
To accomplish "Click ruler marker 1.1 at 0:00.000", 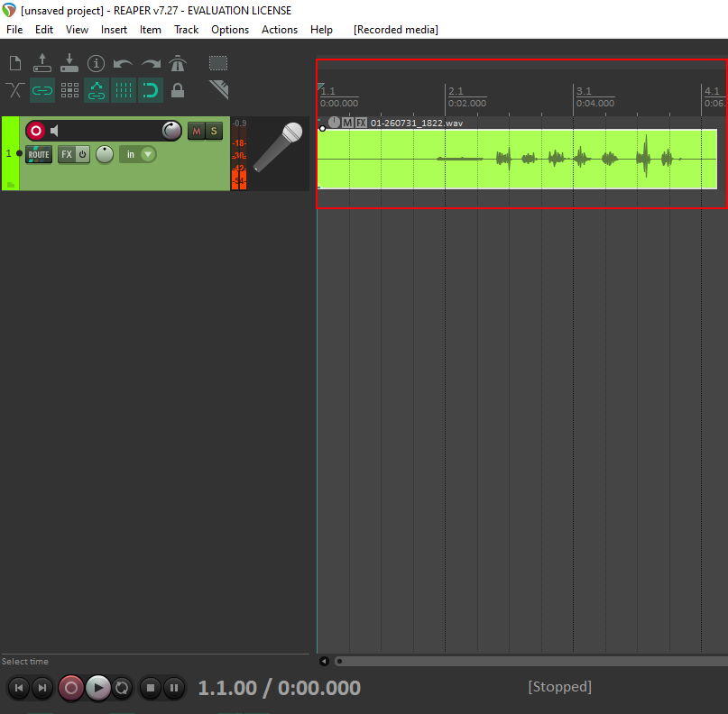I will coord(339,97).
